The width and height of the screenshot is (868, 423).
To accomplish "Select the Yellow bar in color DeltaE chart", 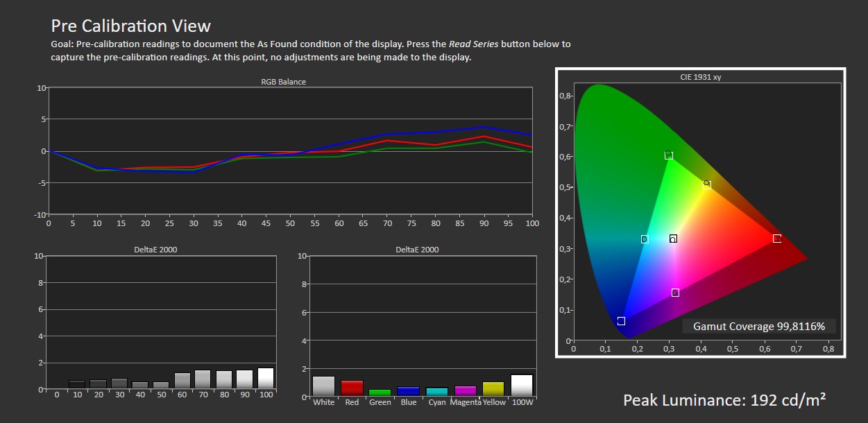I will tap(493, 389).
